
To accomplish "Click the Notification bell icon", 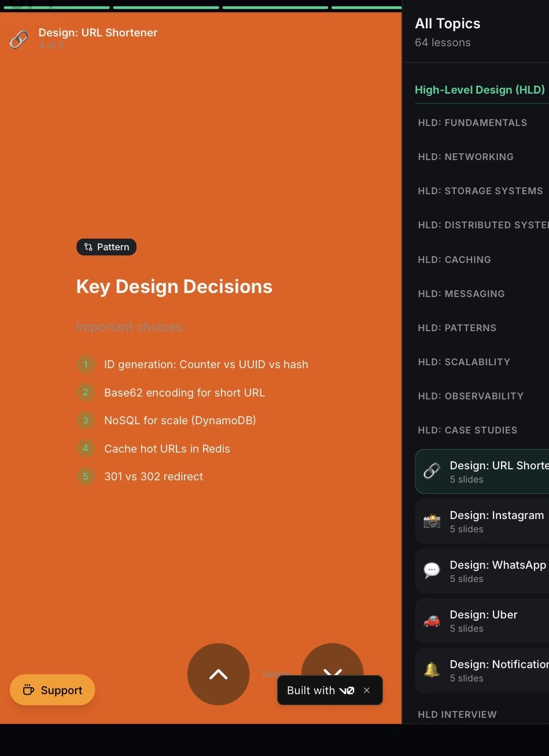I will [431, 670].
